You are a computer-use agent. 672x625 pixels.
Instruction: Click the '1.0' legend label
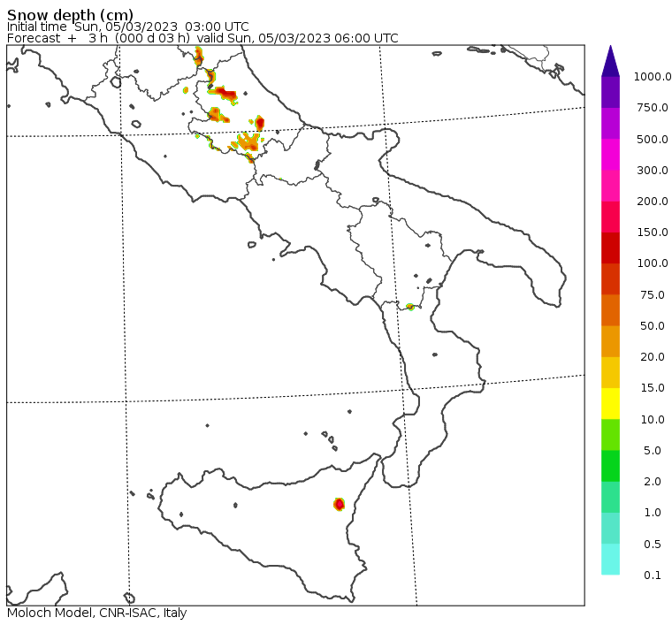pyautogui.click(x=653, y=513)
